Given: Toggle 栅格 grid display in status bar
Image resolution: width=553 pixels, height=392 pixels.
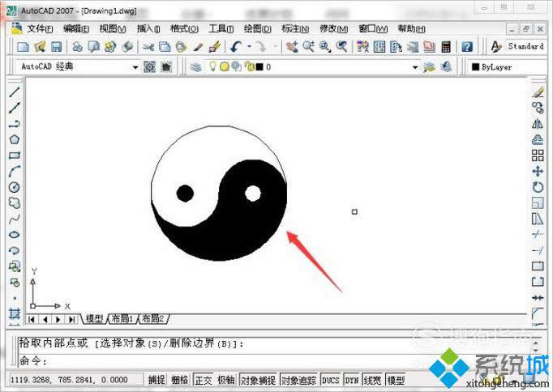Looking at the screenshot, I should [179, 380].
